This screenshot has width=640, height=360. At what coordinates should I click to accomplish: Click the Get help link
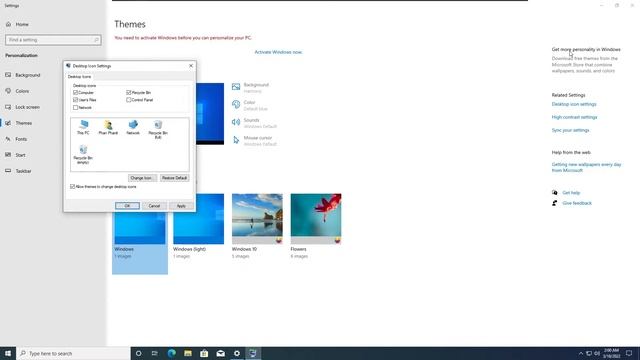point(571,193)
